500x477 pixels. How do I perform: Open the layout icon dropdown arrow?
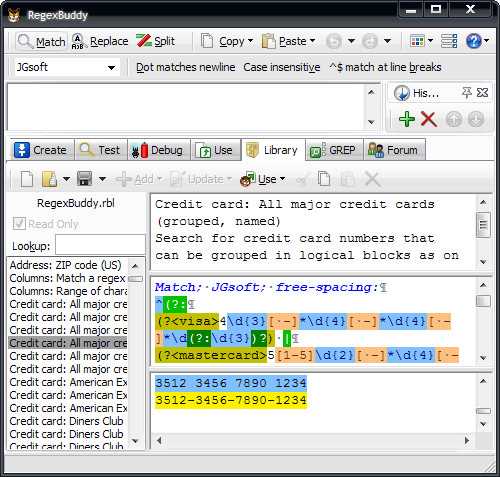coord(430,41)
